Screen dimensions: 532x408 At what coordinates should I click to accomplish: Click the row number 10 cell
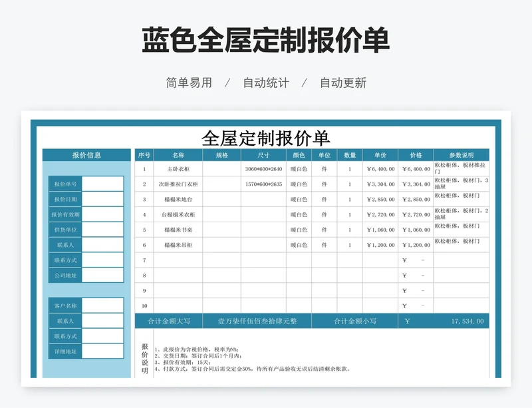click(144, 306)
